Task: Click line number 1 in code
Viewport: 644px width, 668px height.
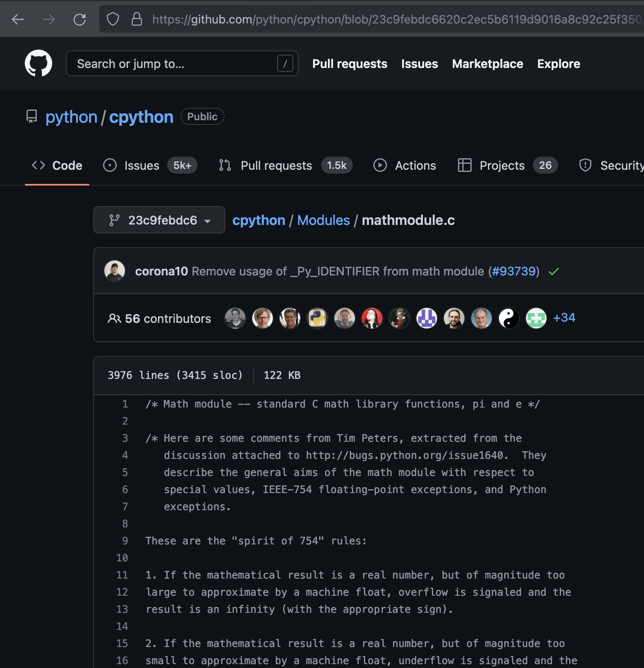Action: pyautogui.click(x=125, y=404)
